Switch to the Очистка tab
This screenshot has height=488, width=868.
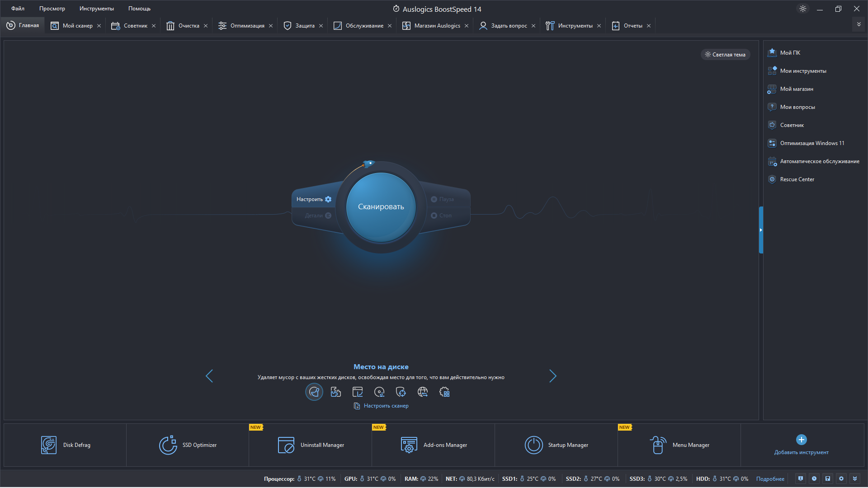[x=183, y=26]
